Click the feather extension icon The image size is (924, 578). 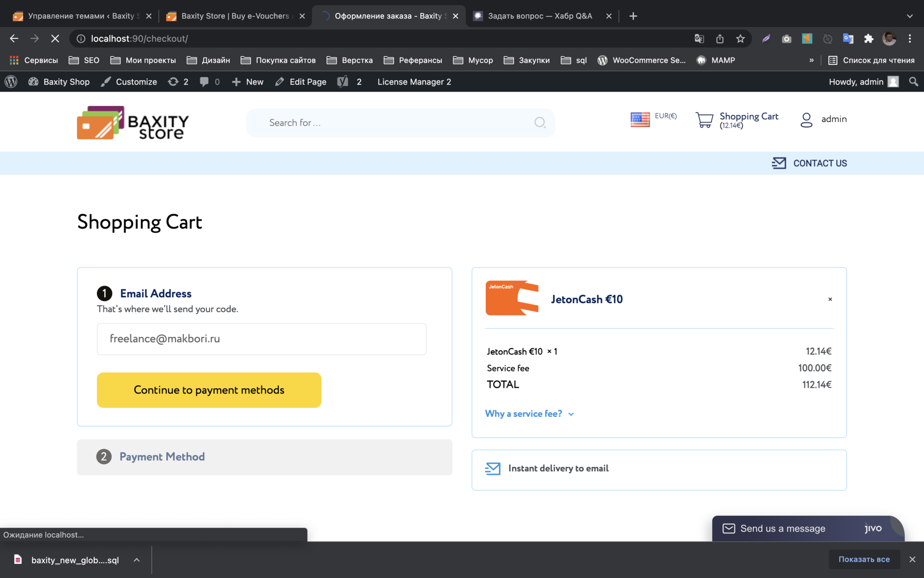pyautogui.click(x=766, y=39)
